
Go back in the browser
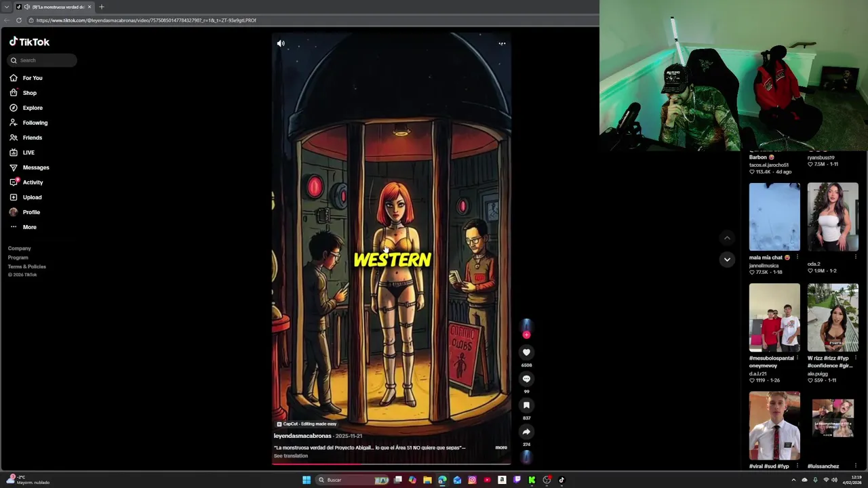pyautogui.click(x=7, y=20)
